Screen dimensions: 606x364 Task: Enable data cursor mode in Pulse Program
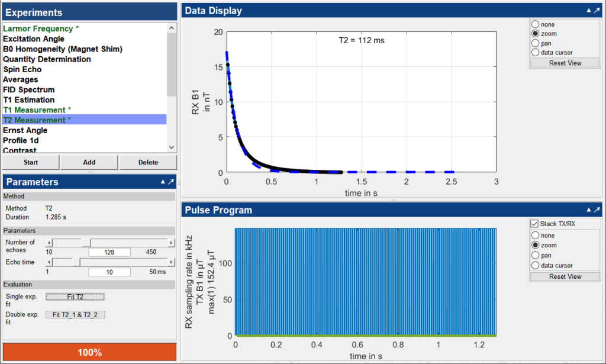tap(536, 265)
